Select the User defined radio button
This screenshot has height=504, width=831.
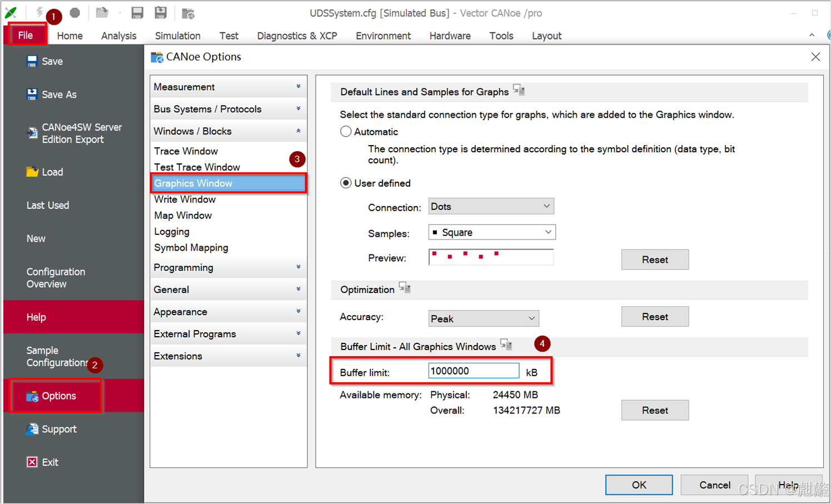click(x=346, y=183)
